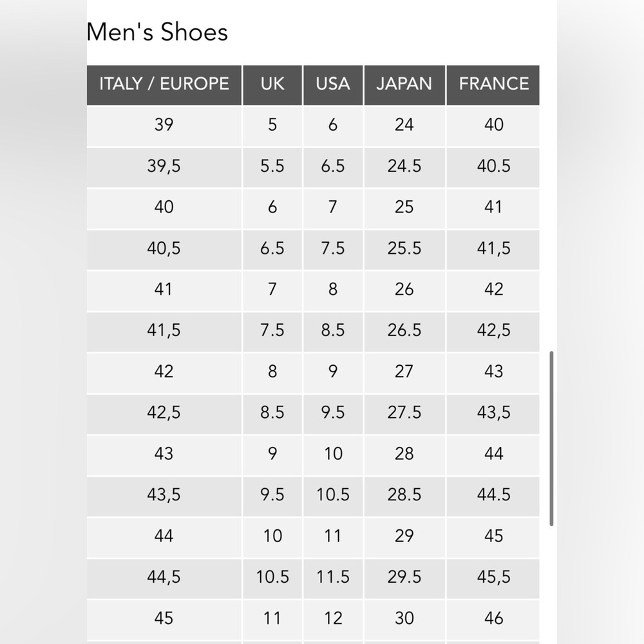Click the France 41,5 size cell
The image size is (644, 644).
(493, 248)
